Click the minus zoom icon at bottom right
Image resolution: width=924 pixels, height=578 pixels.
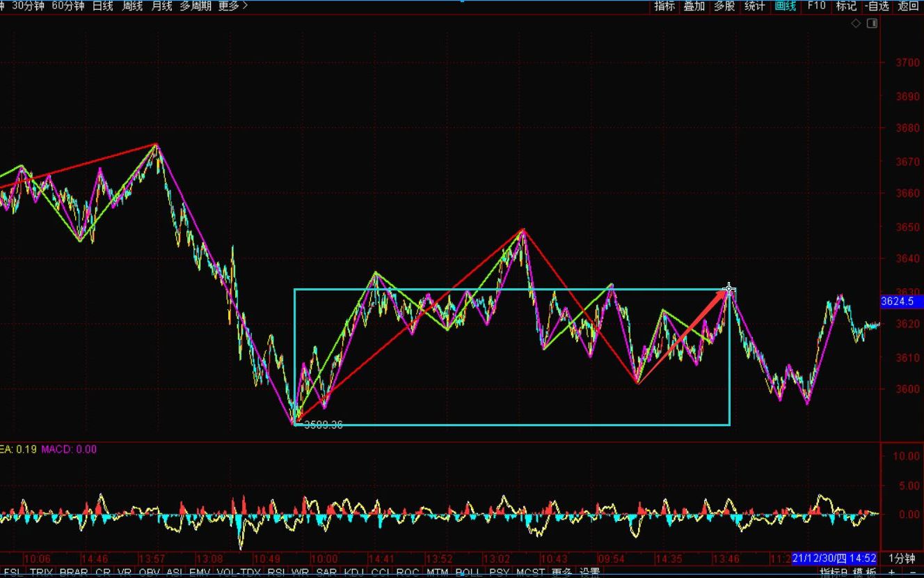(x=914, y=572)
